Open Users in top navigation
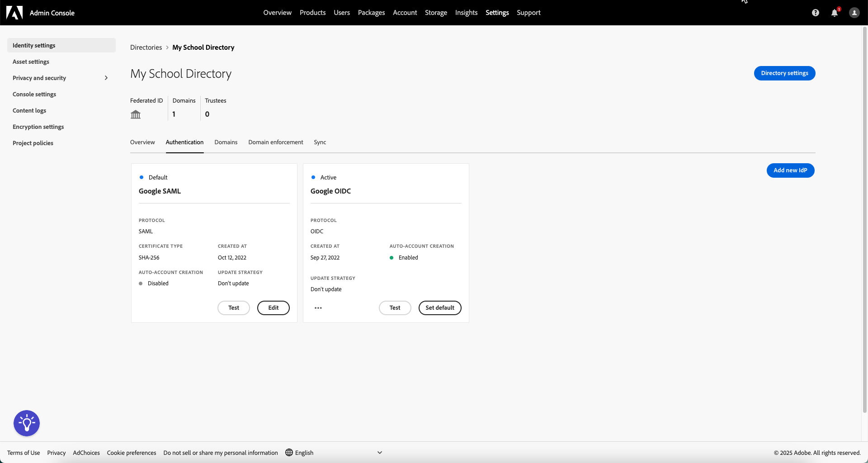This screenshot has height=463, width=868. coord(342,13)
